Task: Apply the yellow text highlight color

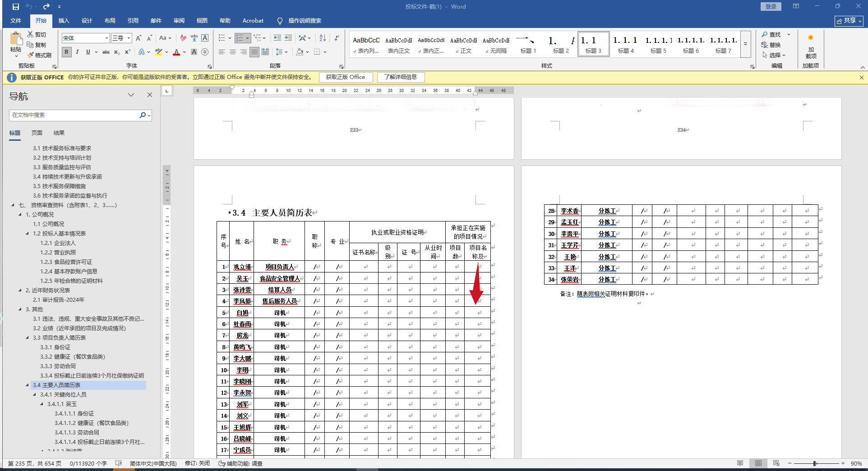Action: click(x=158, y=52)
